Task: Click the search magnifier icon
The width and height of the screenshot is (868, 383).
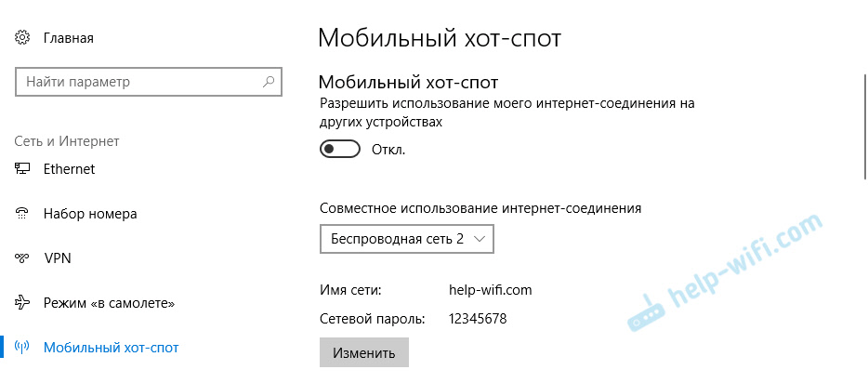Action: (269, 82)
